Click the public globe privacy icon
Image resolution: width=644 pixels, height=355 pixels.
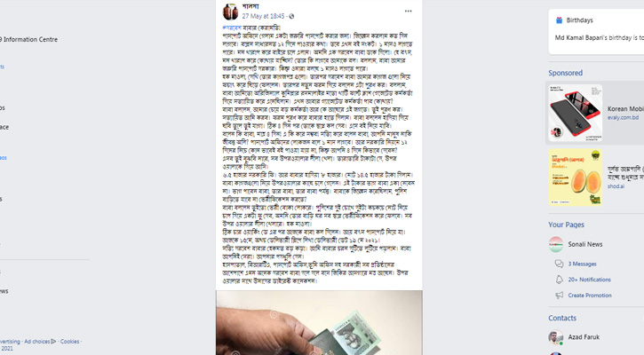click(x=291, y=16)
